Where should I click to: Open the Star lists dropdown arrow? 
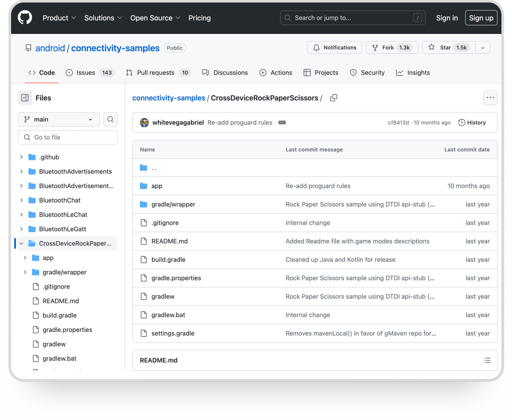tap(483, 48)
